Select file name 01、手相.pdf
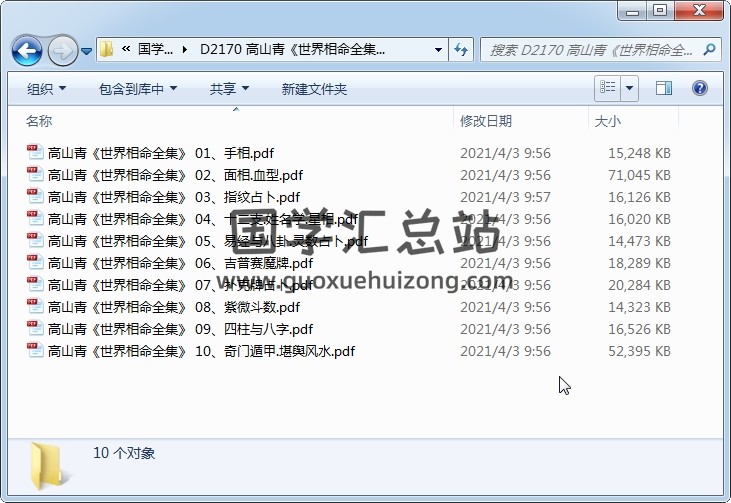This screenshot has width=731, height=503. 161,153
